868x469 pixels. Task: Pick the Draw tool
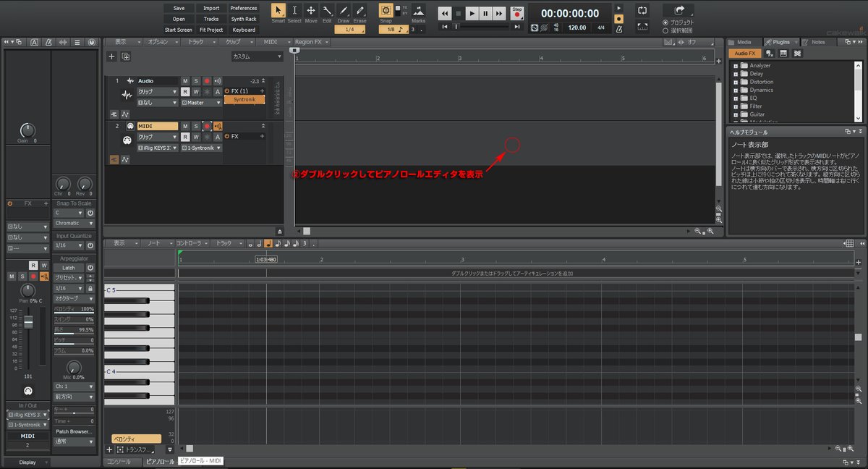click(x=344, y=12)
